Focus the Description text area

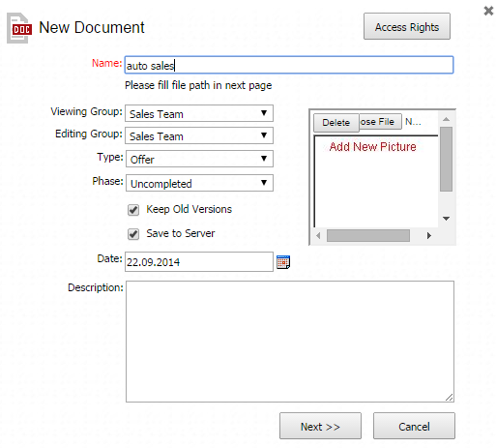[x=290, y=342]
